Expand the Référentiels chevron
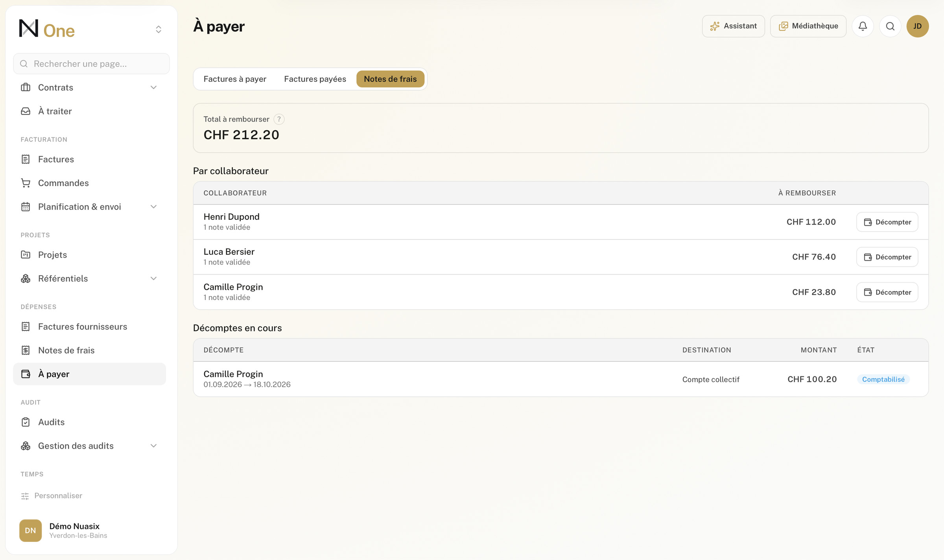The width and height of the screenshot is (944, 560). 154,278
